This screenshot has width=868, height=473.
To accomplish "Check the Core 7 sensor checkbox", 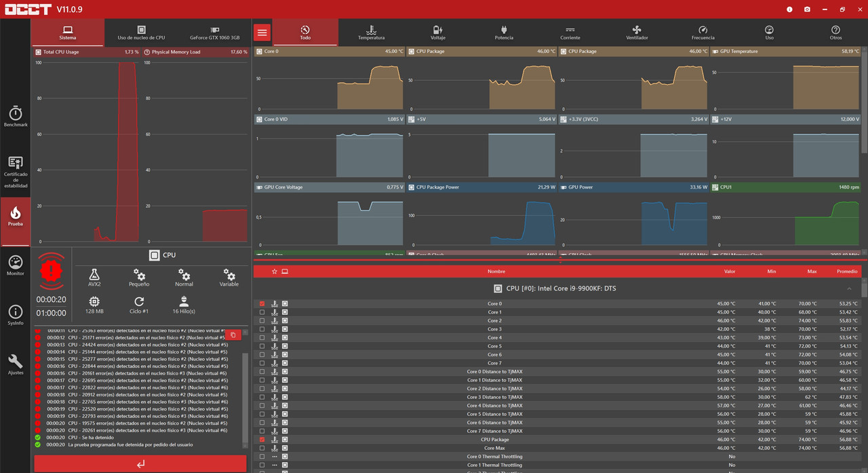I will [x=262, y=363].
